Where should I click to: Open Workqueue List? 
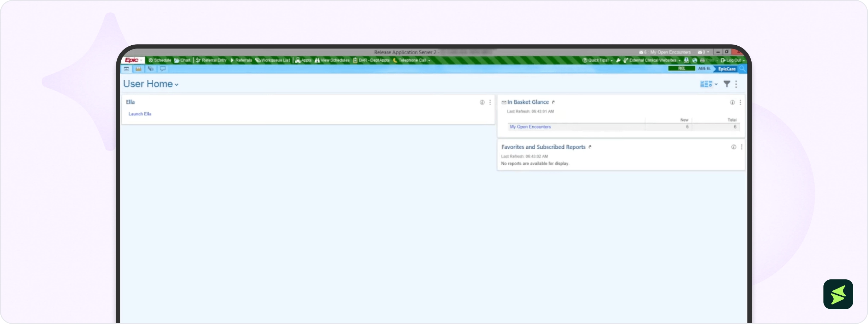273,60
